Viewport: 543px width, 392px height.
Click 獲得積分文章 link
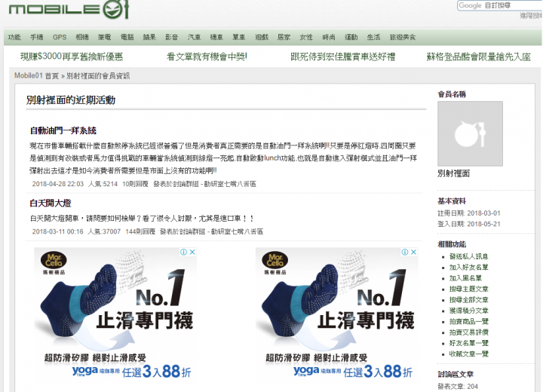click(468, 311)
